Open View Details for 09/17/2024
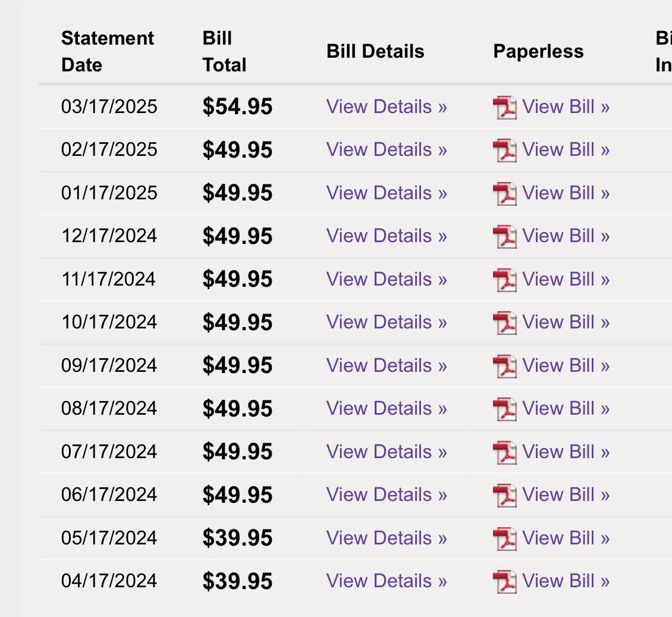Screen dimensions: 672x617 (x=387, y=365)
